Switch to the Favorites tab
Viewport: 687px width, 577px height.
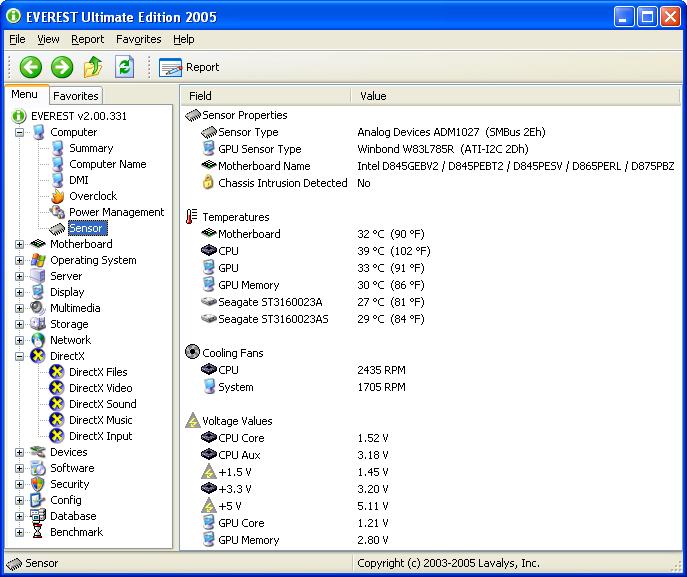[x=76, y=96]
